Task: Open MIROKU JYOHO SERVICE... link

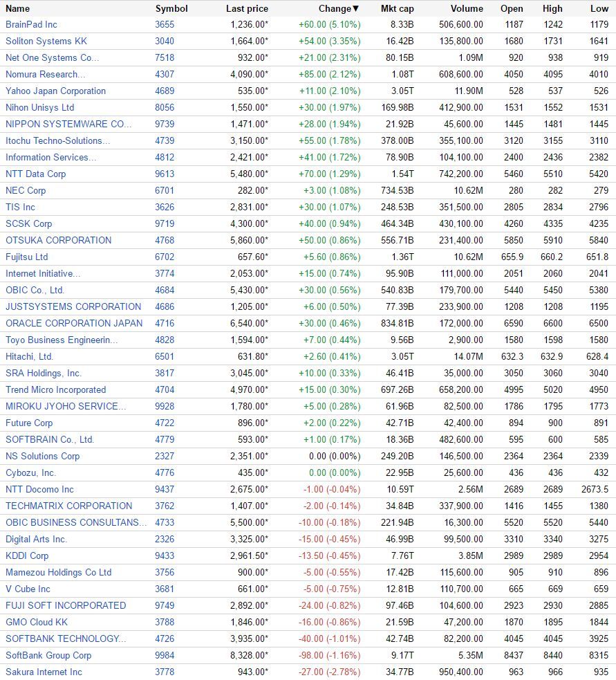Action: tap(66, 406)
